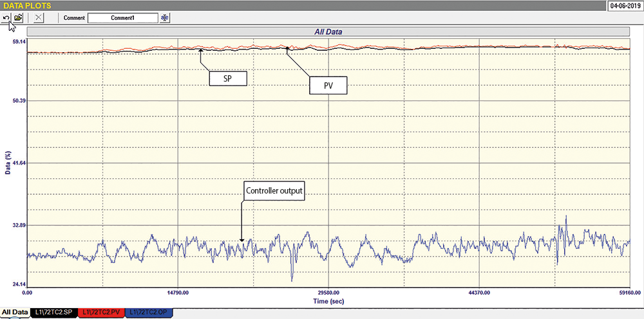Switch to the All Data tab
The height and width of the screenshot is (319, 644).
[15, 313]
